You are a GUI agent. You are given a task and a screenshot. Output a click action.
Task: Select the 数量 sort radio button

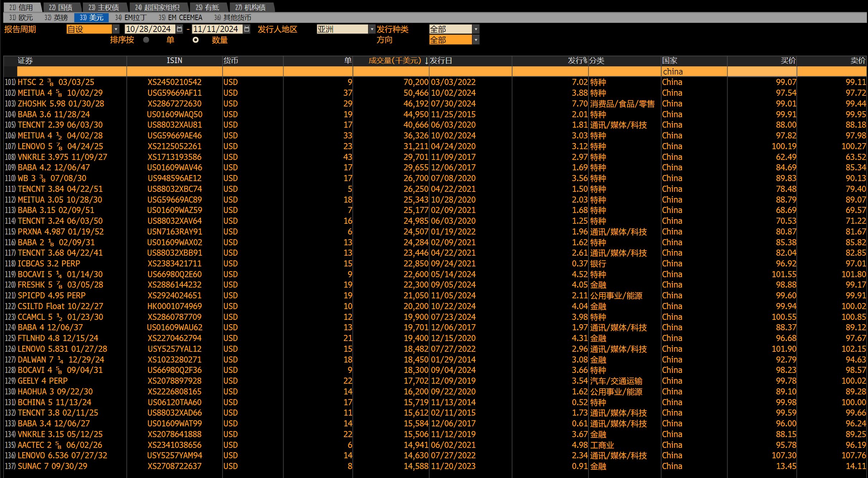(195, 40)
